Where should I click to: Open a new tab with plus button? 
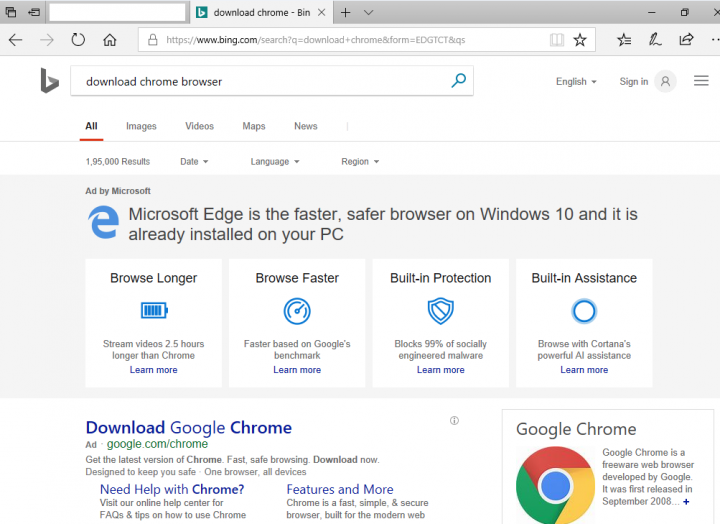[345, 12]
